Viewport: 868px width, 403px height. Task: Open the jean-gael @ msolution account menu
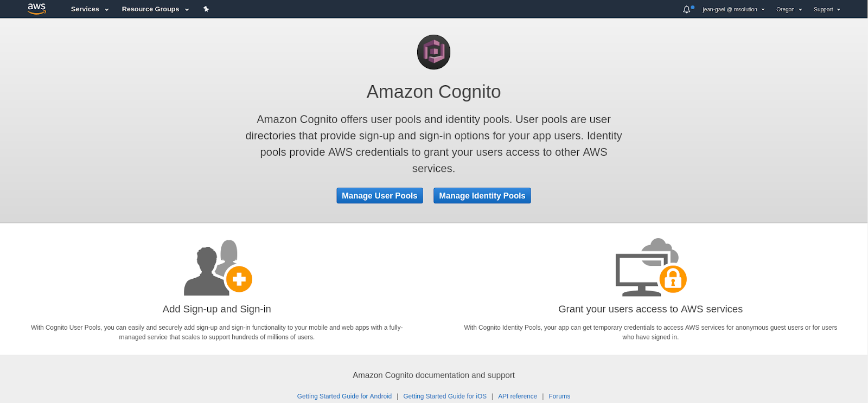(733, 9)
